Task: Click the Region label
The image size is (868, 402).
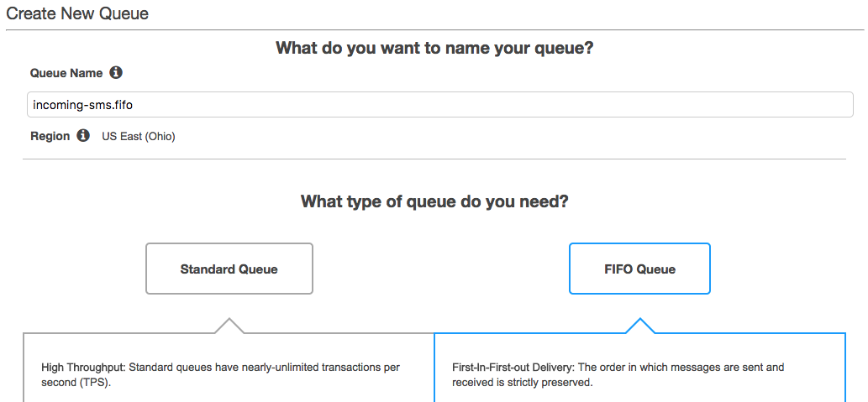Action: (50, 136)
